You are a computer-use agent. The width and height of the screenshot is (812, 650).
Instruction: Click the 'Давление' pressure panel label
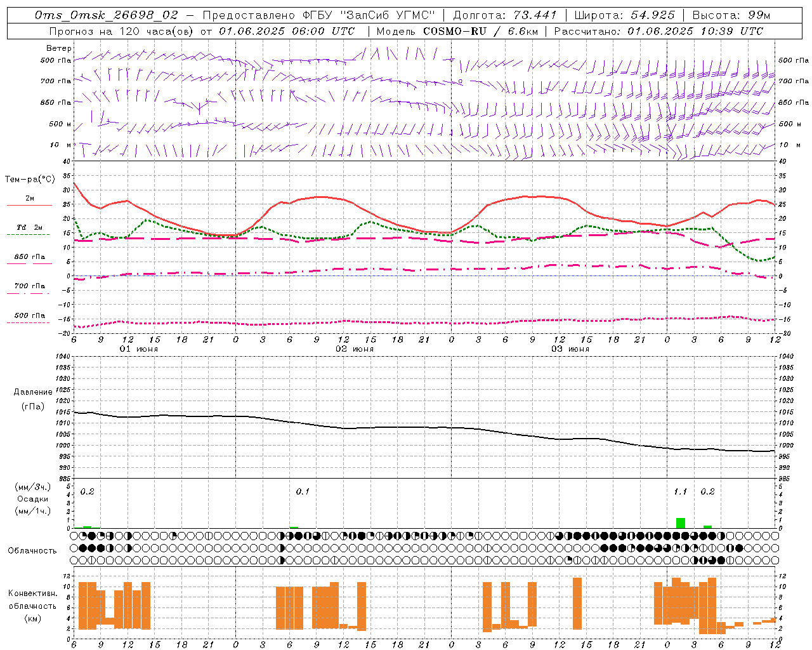pos(33,392)
